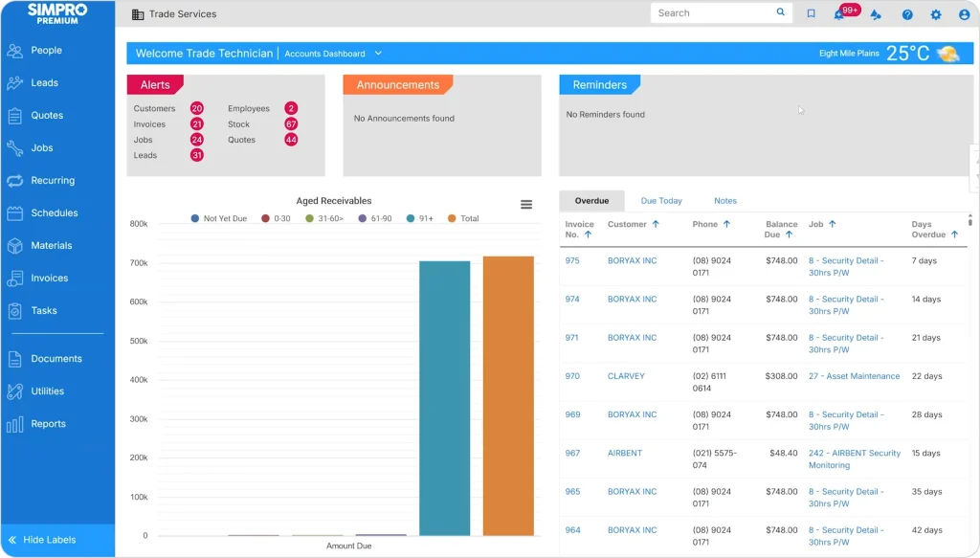The width and height of the screenshot is (980, 558).
Task: Click the Jobs wrench icon in sidebar
Action: (14, 148)
